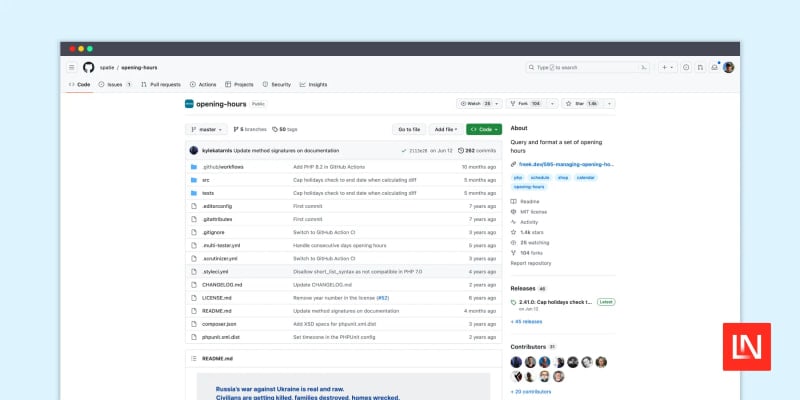
Task: Click the GitHub logo icon
Action: pos(88,67)
